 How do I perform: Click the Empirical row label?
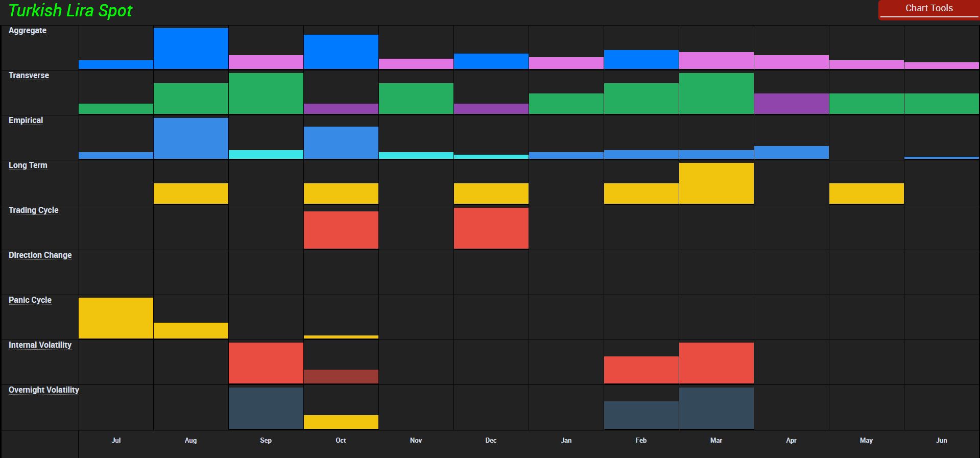coord(26,120)
